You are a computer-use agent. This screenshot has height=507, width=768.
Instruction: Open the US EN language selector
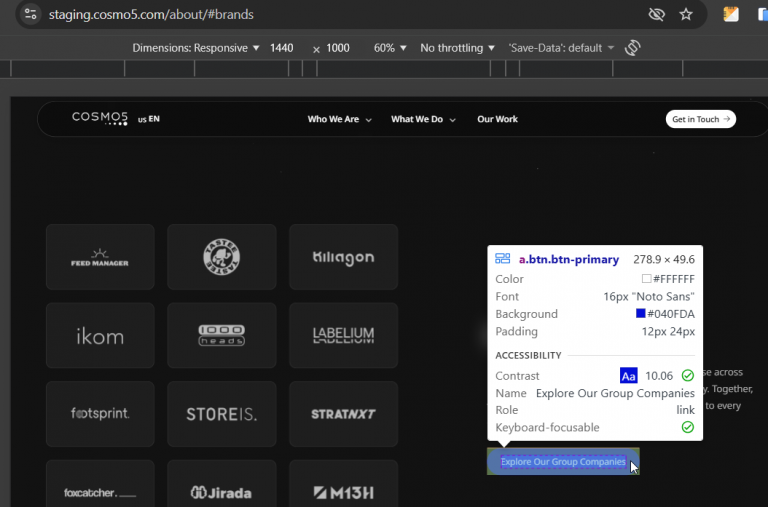click(x=148, y=119)
